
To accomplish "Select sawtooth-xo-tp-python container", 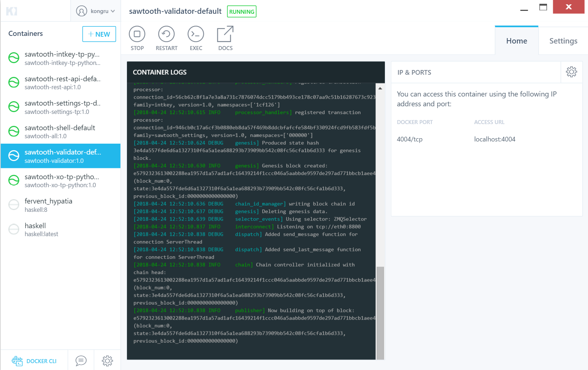I will [61, 180].
